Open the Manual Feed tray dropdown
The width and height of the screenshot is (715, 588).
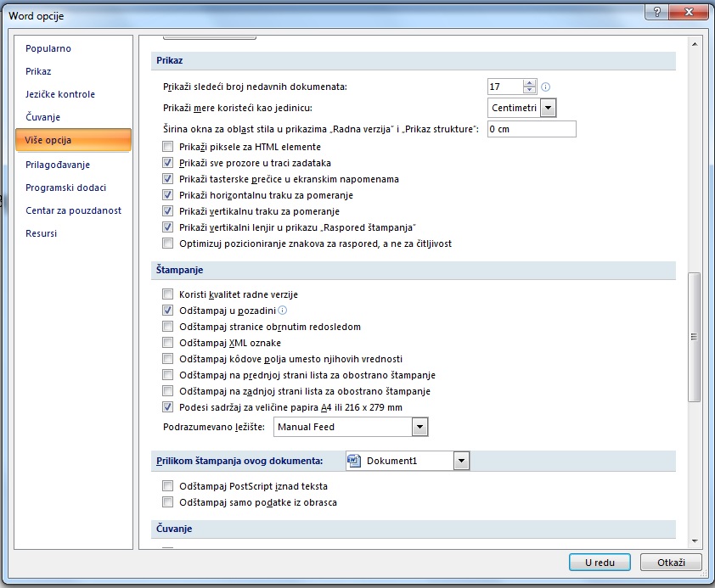pos(420,428)
